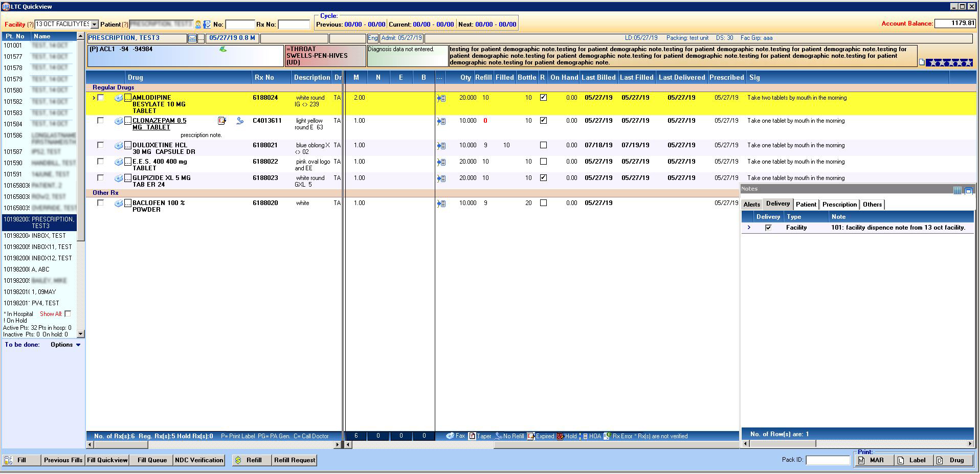
Task: Tick the row checkbox for Clonazepam 0.5 MG
Action: pos(100,121)
